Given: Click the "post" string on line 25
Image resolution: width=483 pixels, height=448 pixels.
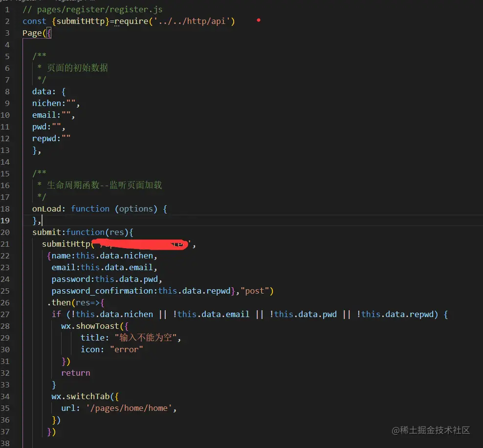Looking at the screenshot, I should pyautogui.click(x=254, y=291).
